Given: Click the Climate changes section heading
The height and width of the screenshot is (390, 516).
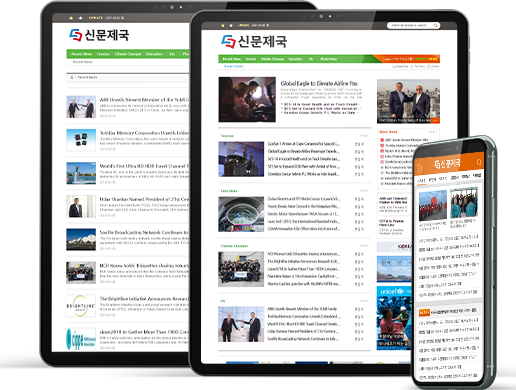Looking at the screenshot, I should pyautogui.click(x=234, y=246).
